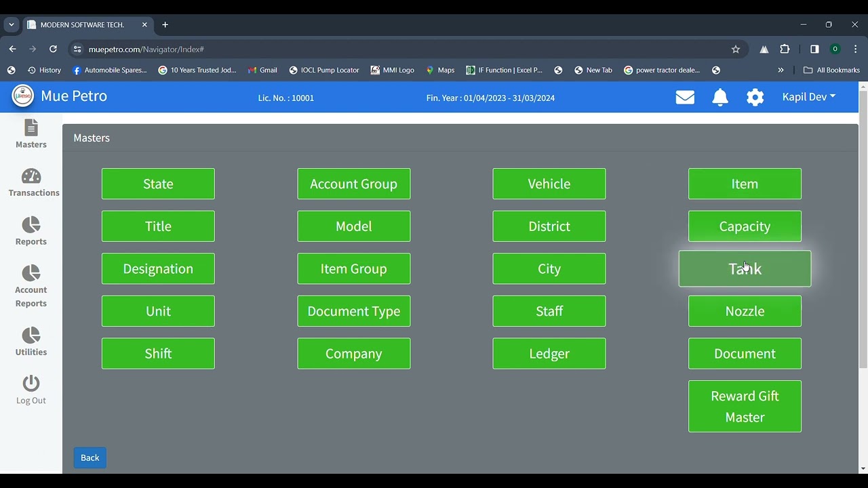The height and width of the screenshot is (488, 868).
Task: Open the Vehicle master
Action: point(549,184)
